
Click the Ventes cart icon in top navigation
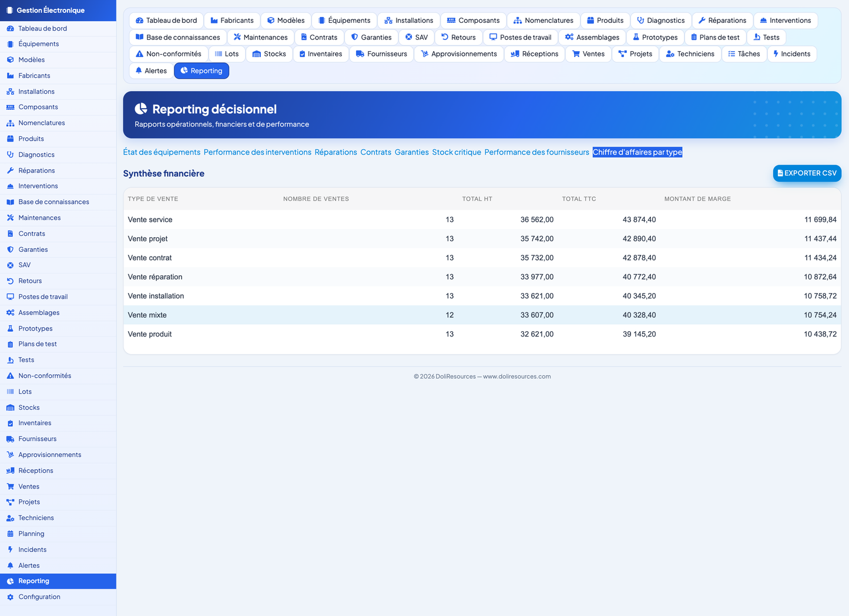(576, 54)
